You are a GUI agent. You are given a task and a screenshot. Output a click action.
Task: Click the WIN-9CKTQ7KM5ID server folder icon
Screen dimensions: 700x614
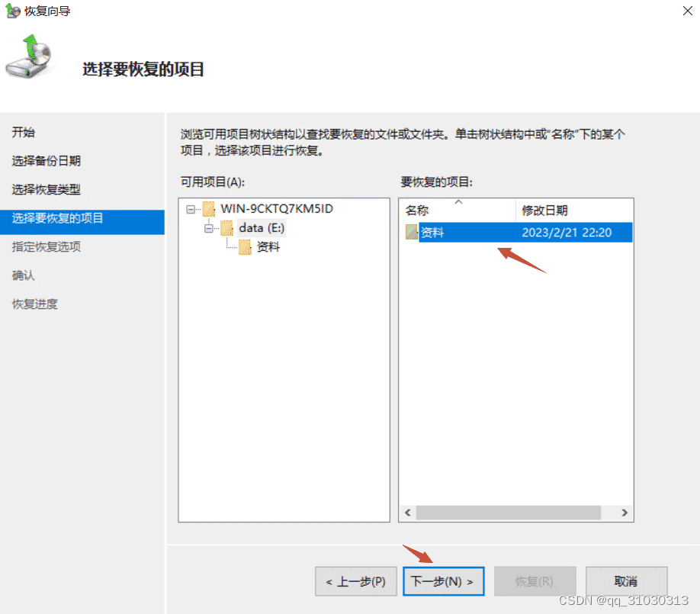(208, 208)
